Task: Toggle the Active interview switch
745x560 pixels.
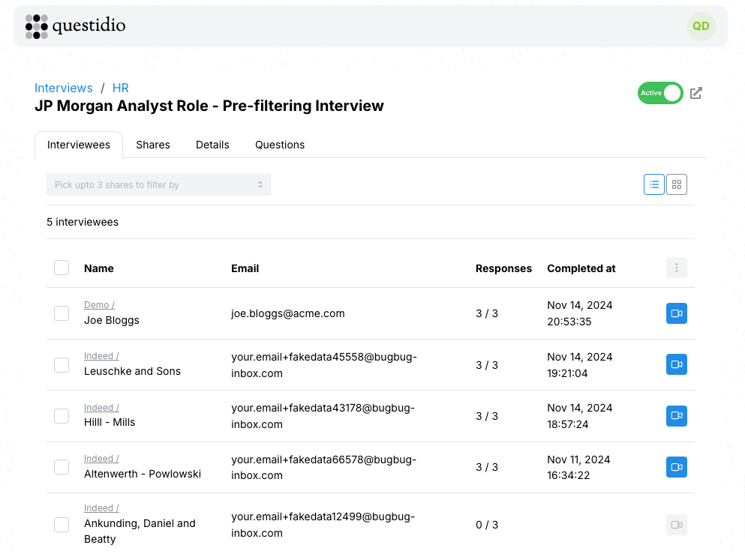Action: click(x=660, y=93)
